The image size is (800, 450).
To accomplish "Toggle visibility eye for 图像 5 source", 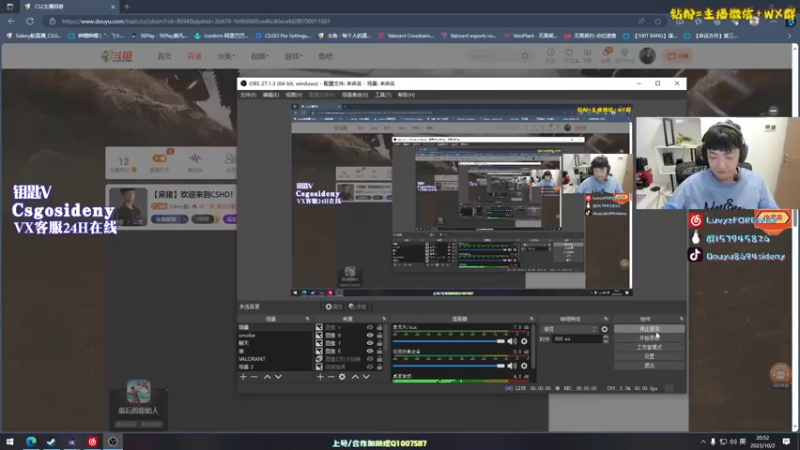I will tap(370, 351).
